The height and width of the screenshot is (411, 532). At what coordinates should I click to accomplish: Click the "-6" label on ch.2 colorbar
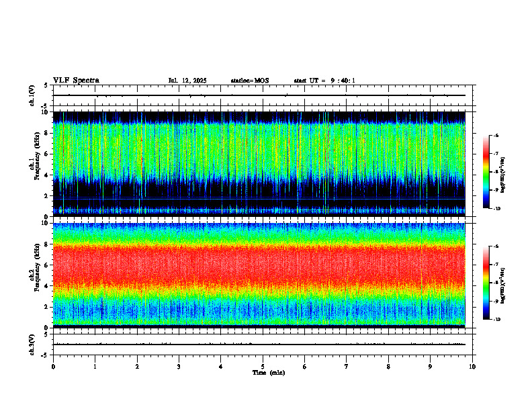click(x=495, y=246)
